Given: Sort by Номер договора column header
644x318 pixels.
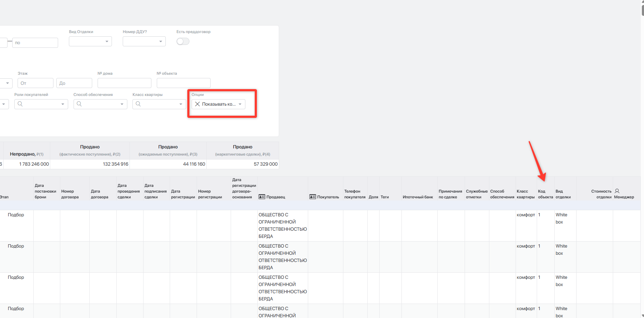Looking at the screenshot, I should click(70, 194).
